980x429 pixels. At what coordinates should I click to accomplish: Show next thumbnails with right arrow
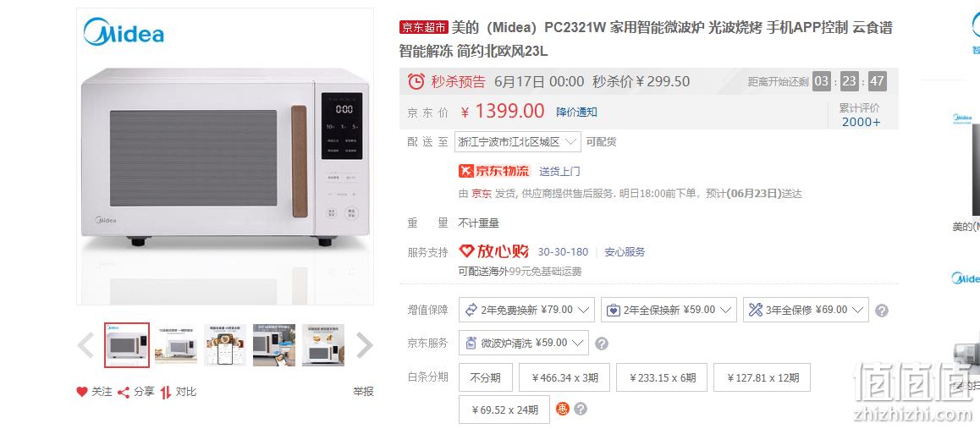click(x=364, y=344)
